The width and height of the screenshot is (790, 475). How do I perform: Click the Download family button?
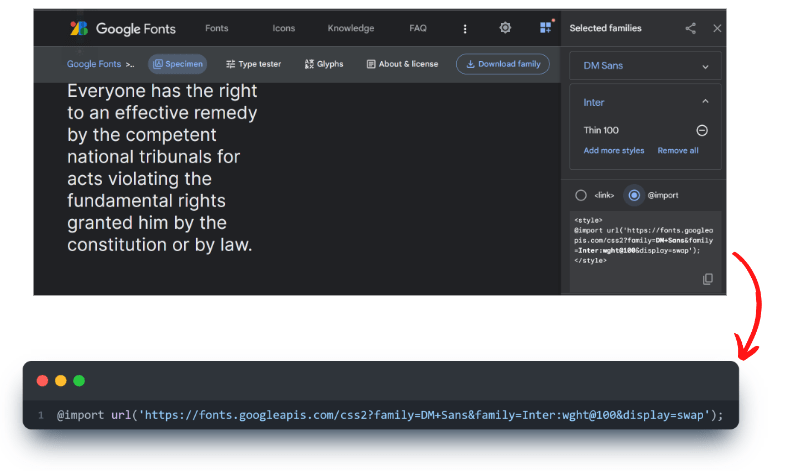tap(503, 64)
